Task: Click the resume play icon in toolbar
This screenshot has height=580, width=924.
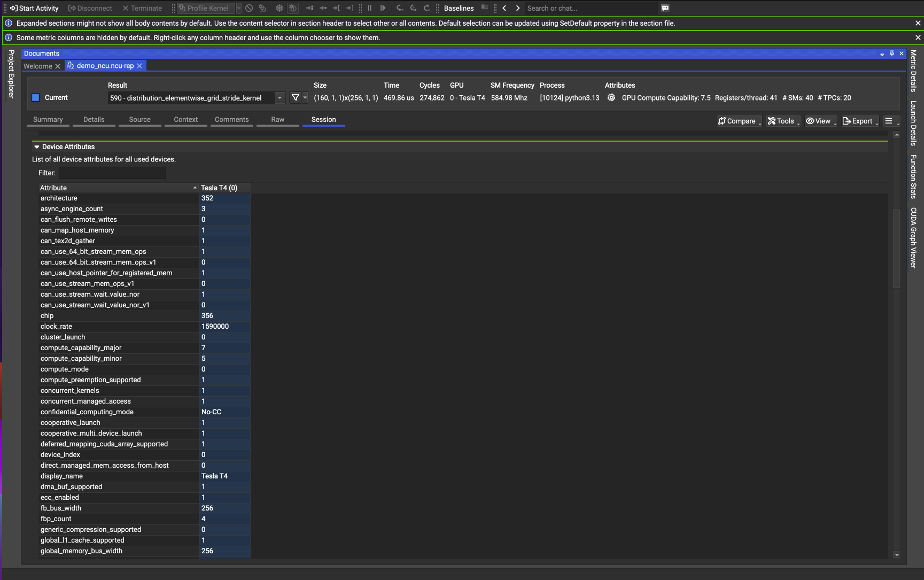Action: pyautogui.click(x=383, y=8)
